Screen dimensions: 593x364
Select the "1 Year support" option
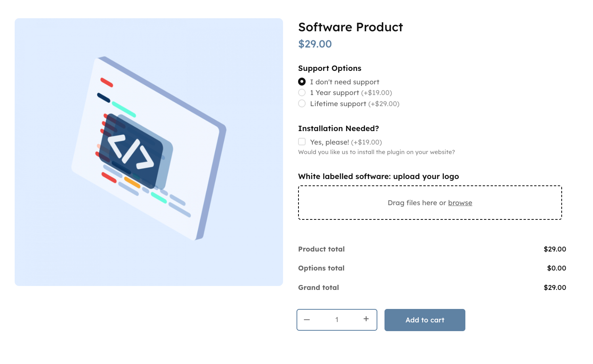302,92
